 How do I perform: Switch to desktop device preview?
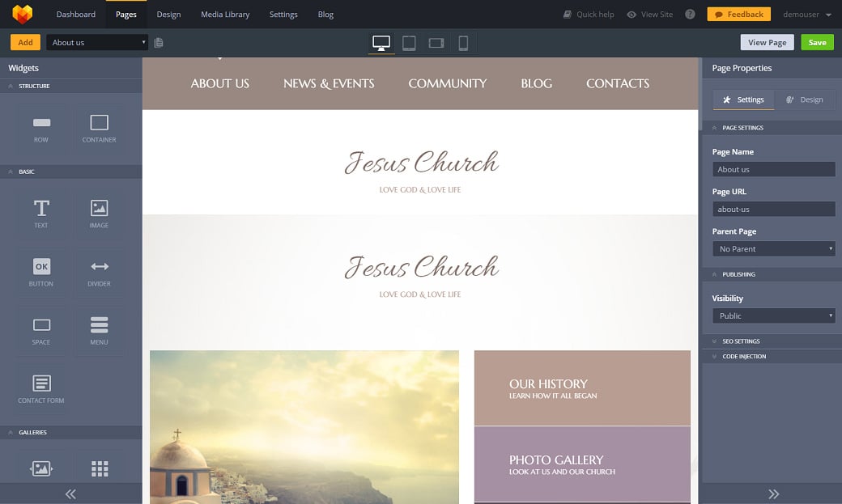coord(381,43)
